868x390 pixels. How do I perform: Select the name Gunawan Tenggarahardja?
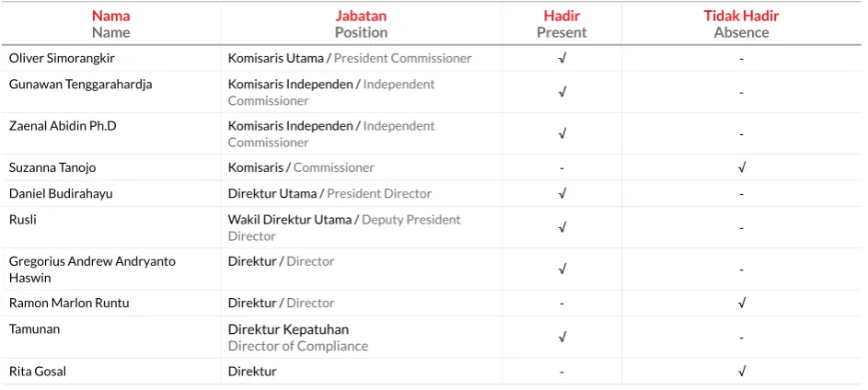point(80,84)
